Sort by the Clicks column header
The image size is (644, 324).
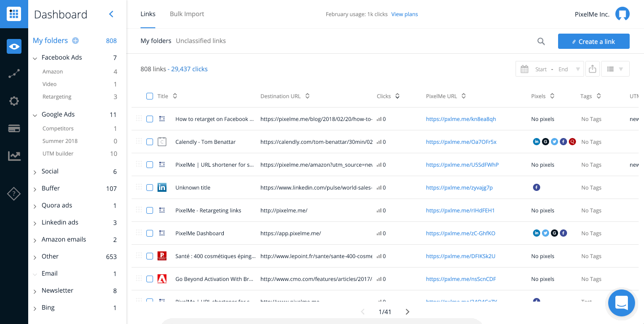388,96
